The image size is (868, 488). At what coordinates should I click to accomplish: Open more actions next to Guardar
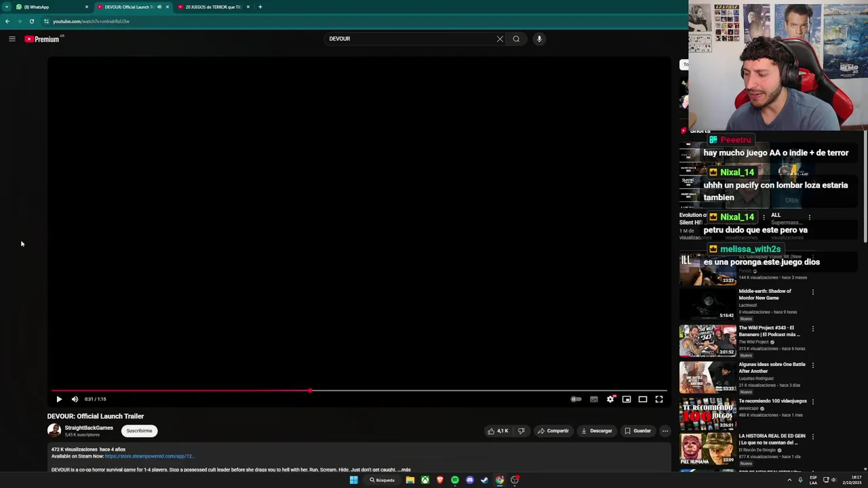coord(665,430)
